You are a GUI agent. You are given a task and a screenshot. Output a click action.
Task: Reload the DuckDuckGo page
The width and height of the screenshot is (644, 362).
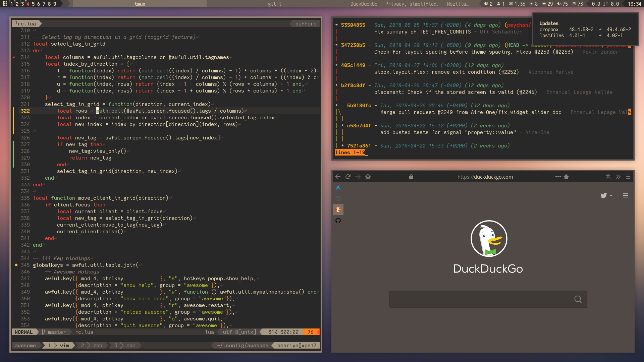coord(348,177)
